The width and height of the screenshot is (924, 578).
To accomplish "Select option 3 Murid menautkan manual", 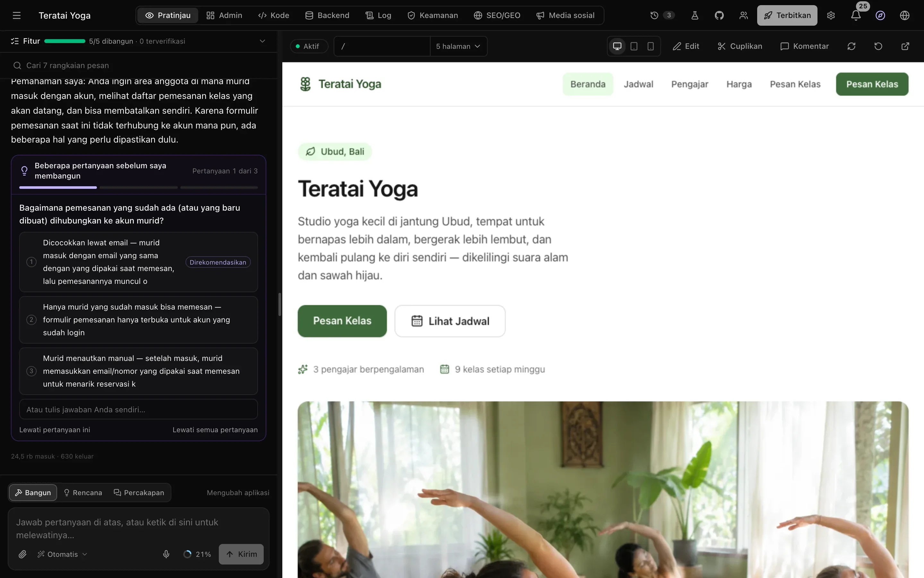I will pyautogui.click(x=139, y=371).
